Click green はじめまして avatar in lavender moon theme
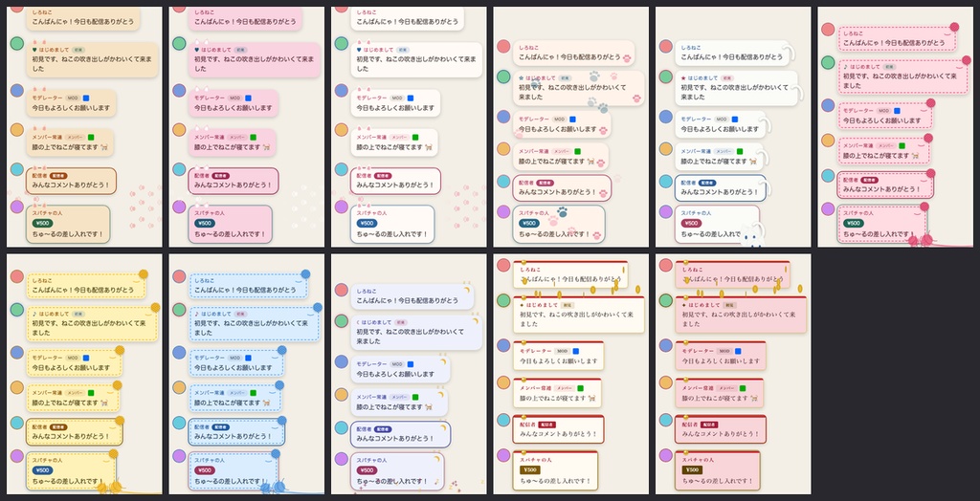 (x=342, y=321)
